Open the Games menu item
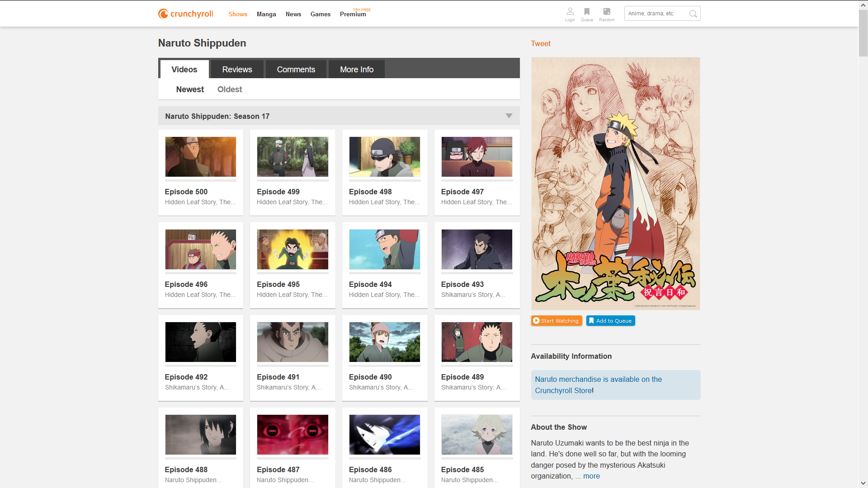Screen dimensions: 868x488 click(x=321, y=14)
